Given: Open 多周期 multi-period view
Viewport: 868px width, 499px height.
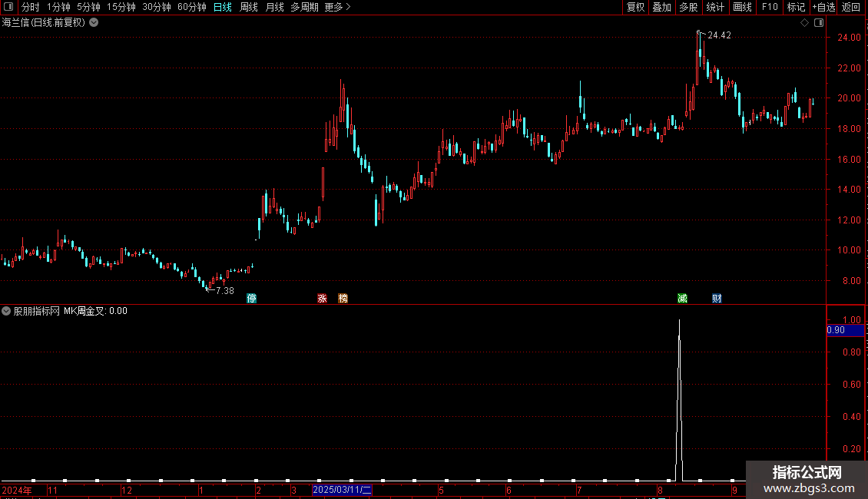Looking at the screenshot, I should click(x=304, y=7).
